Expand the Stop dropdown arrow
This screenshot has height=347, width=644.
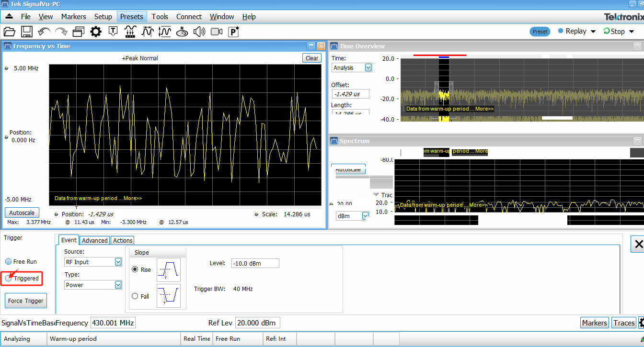(632, 32)
